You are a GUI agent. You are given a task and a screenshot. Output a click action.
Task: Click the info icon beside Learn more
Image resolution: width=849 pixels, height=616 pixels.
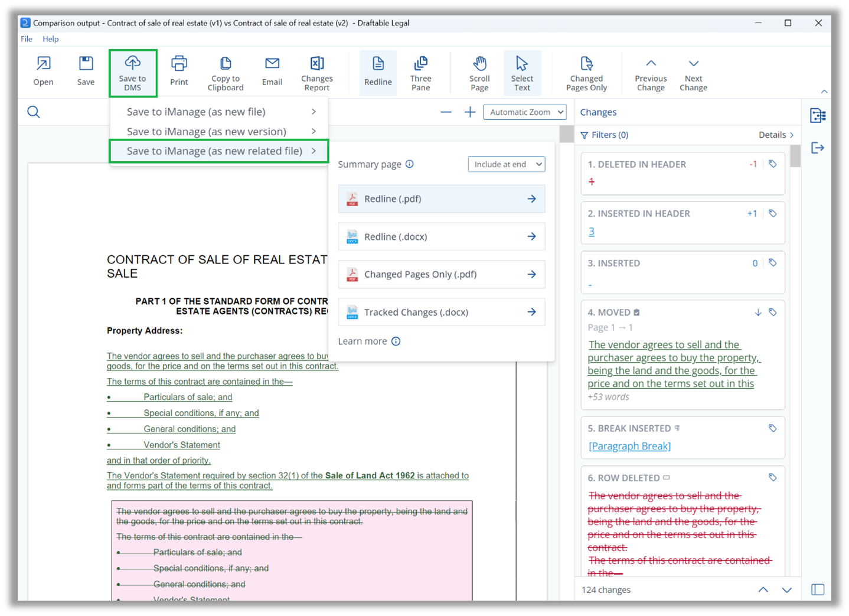pos(396,341)
